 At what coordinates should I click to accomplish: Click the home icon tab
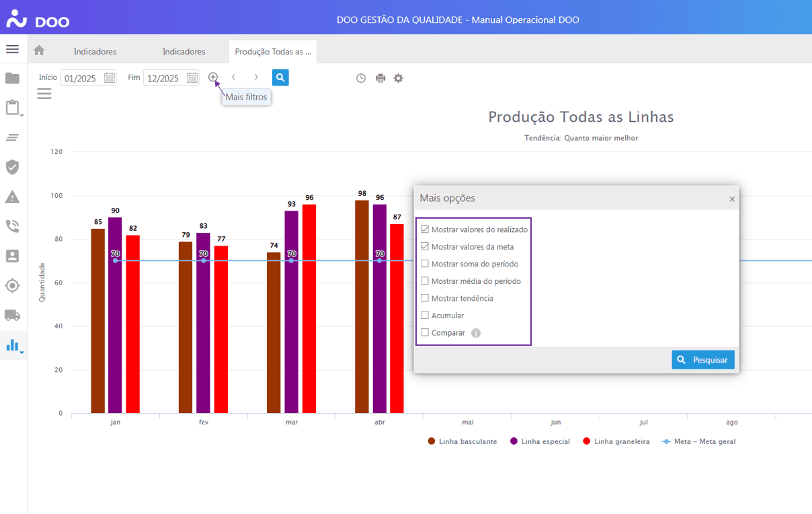click(39, 50)
